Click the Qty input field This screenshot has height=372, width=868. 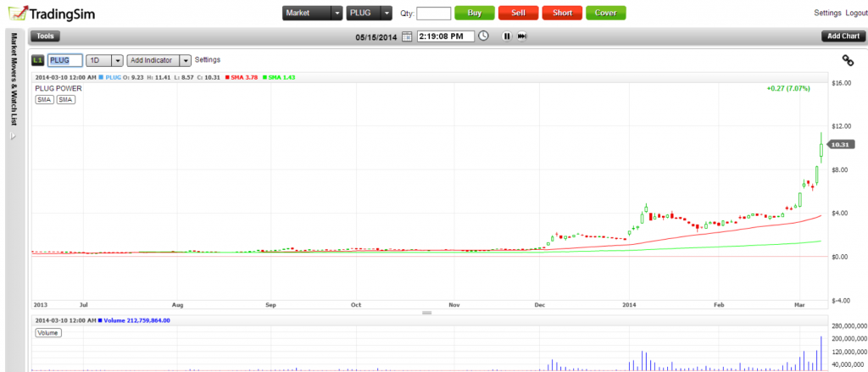pyautogui.click(x=433, y=14)
